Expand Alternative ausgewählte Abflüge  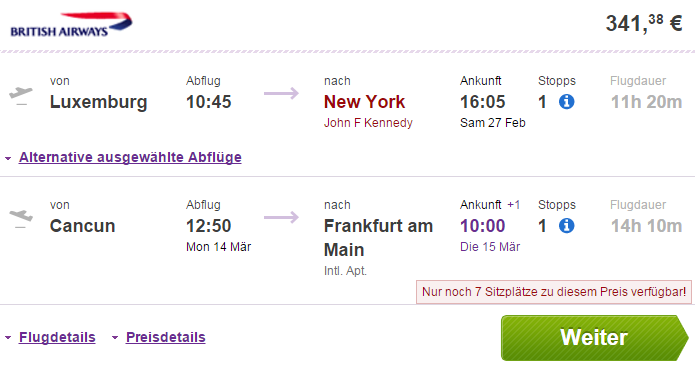coord(130,157)
